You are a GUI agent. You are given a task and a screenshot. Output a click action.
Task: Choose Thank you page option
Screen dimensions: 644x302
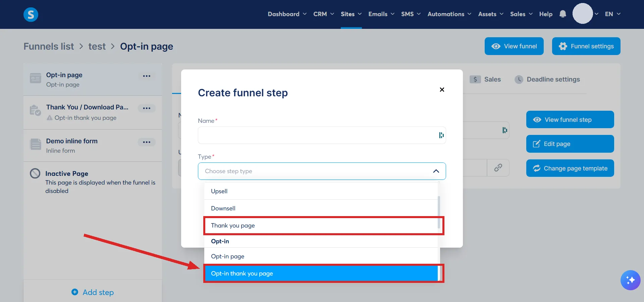click(x=321, y=225)
